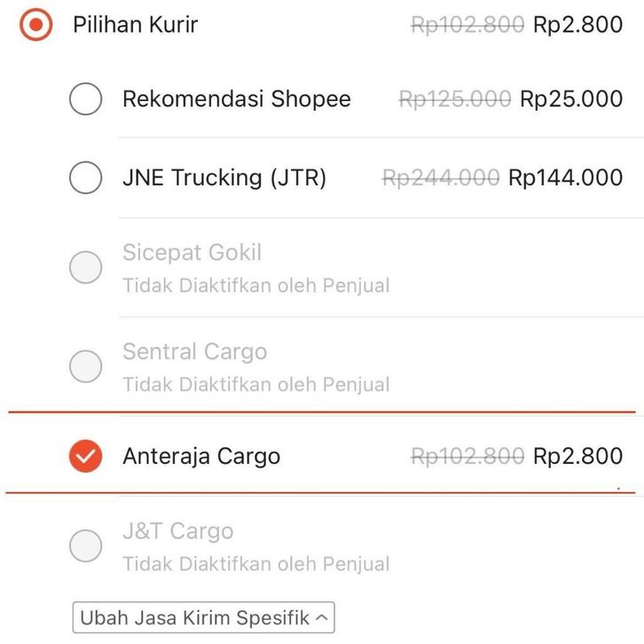The width and height of the screenshot is (644, 644).
Task: Click the JNE Trucking (JTR) label
Action: click(224, 178)
